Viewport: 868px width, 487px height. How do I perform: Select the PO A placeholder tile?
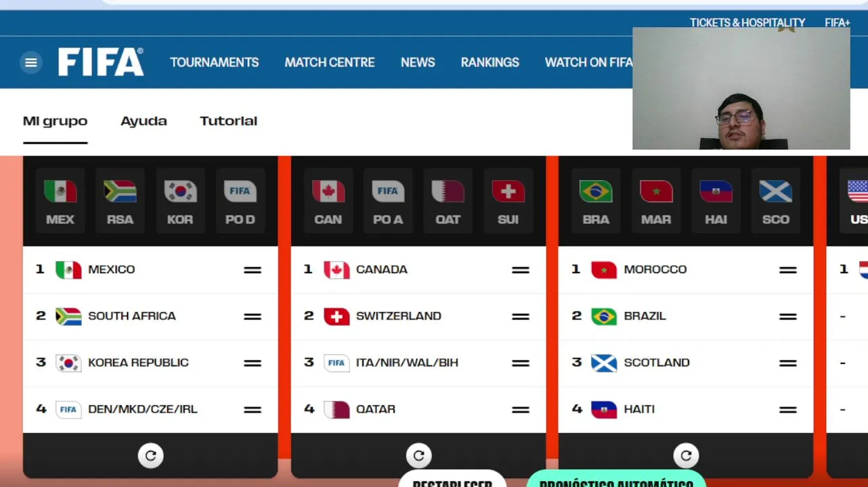click(x=388, y=202)
